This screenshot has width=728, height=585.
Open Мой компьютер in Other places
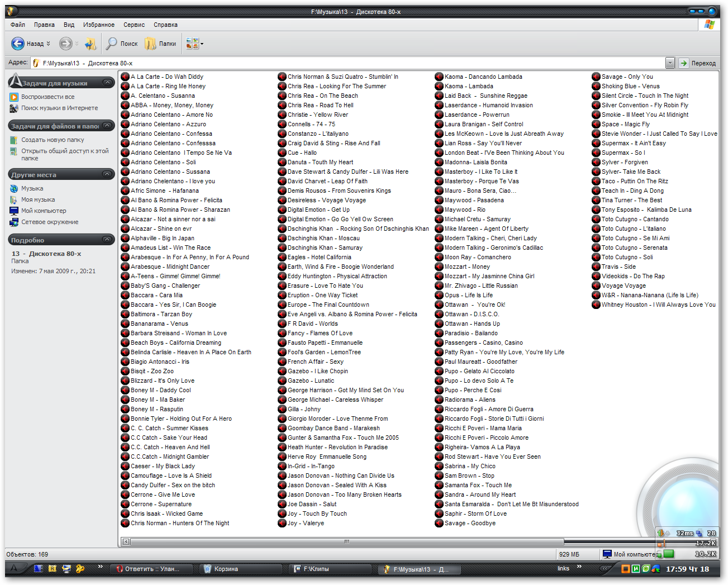pos(44,211)
